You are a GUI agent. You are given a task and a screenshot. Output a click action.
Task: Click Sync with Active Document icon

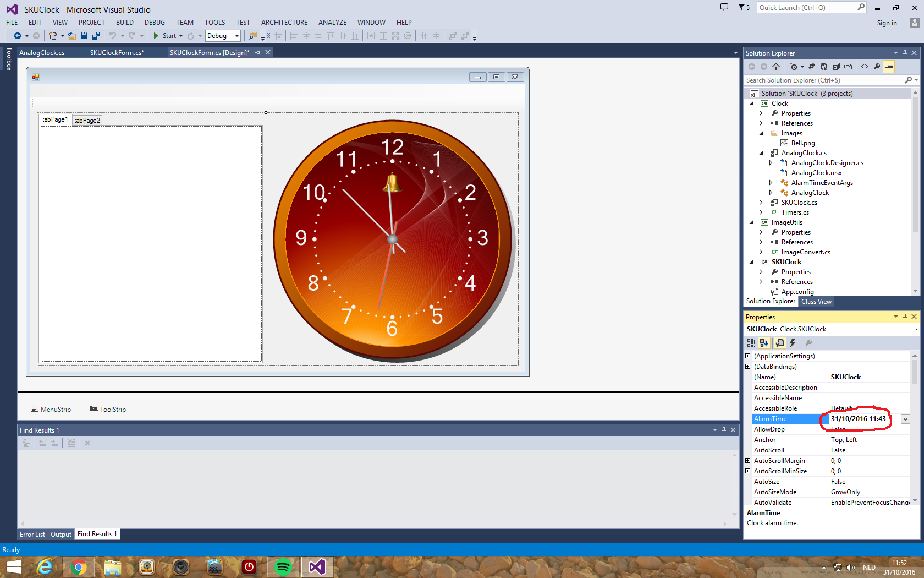coord(811,67)
